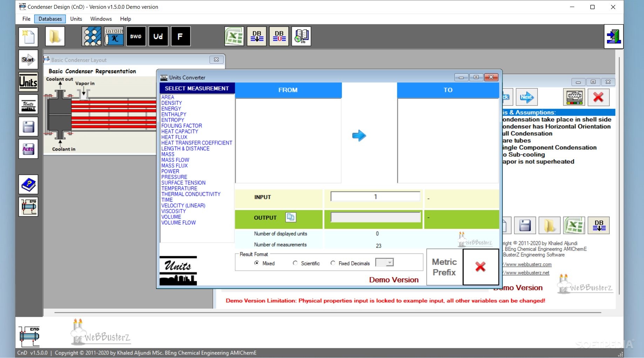Click the DB download icon in lower background window
This screenshot has width=644, height=358.
coord(599,225)
